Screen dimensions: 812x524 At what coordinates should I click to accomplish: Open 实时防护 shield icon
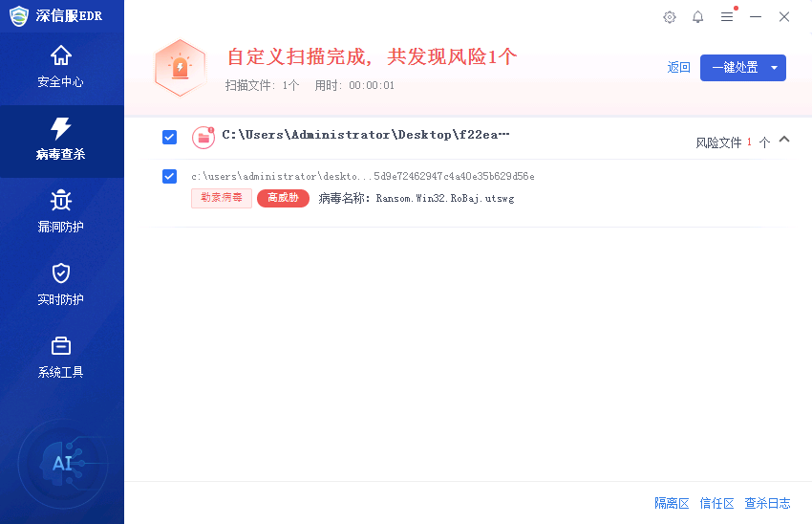(60, 273)
